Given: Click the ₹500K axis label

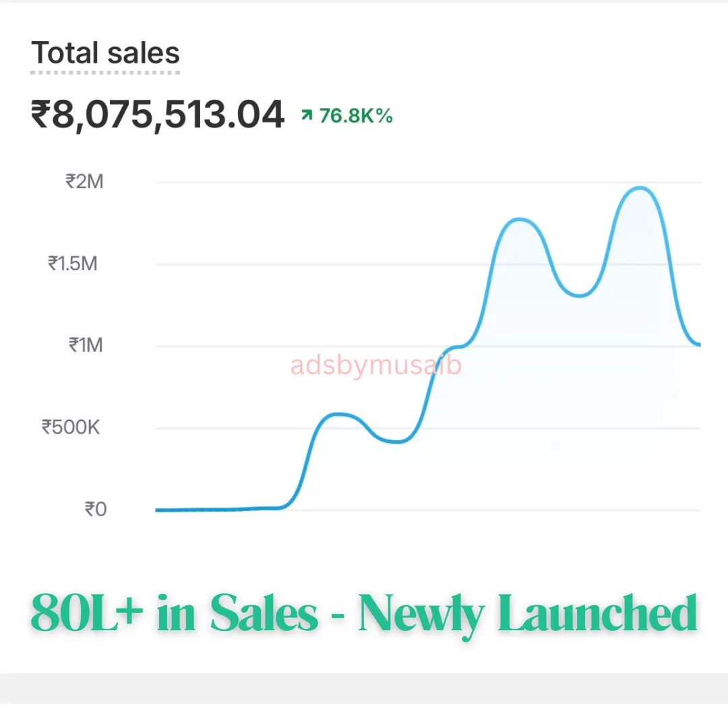Looking at the screenshot, I should 71,427.
